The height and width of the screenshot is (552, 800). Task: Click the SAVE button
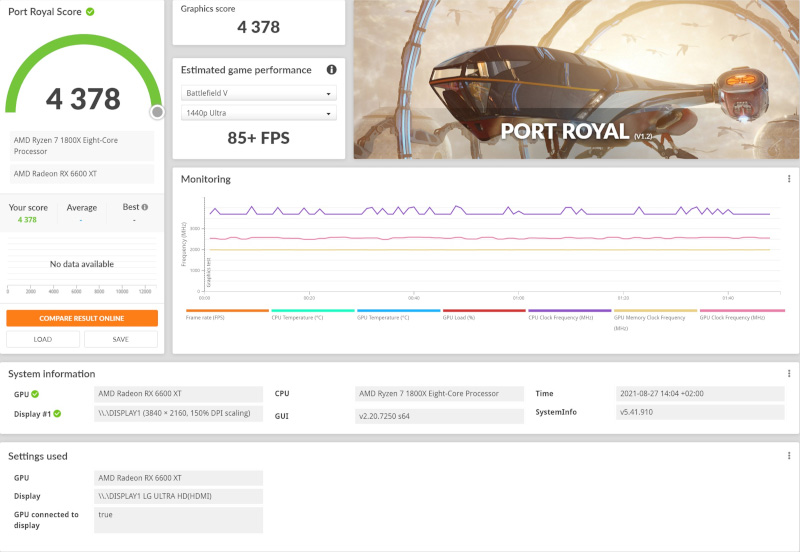click(121, 339)
